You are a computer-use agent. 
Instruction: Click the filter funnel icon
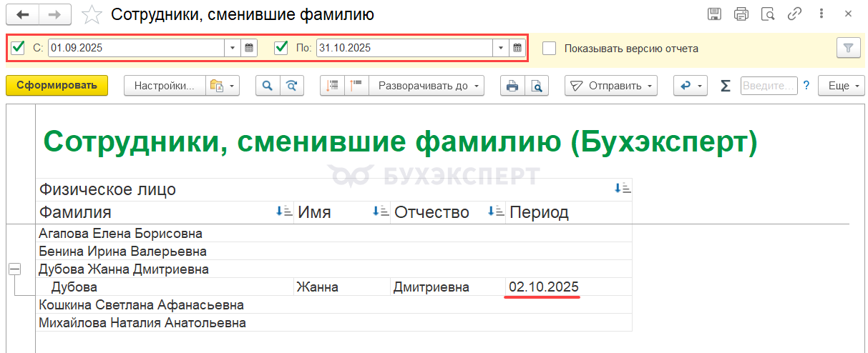tap(848, 48)
